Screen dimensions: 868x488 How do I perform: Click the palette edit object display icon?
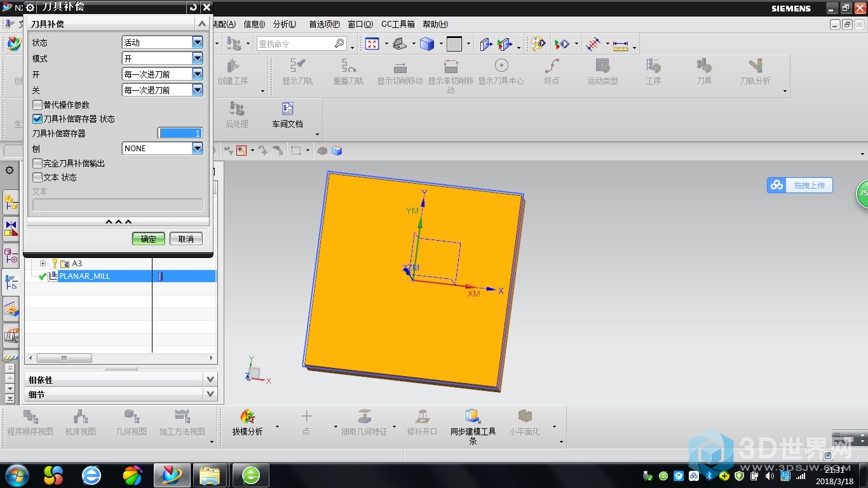[x=538, y=44]
